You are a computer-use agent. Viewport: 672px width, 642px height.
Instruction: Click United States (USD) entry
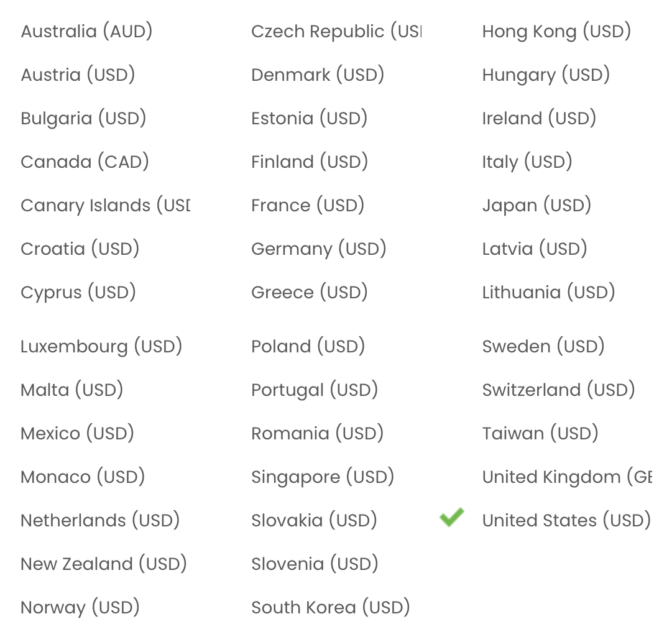(x=566, y=520)
